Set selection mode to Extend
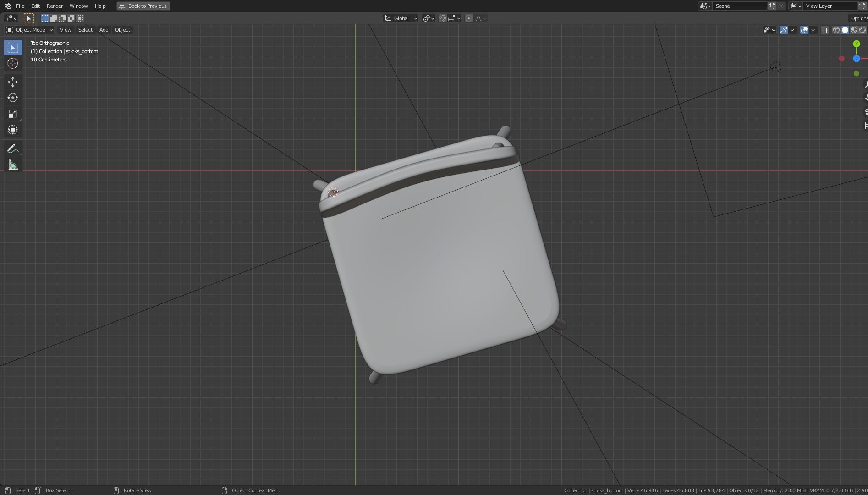 (x=53, y=18)
